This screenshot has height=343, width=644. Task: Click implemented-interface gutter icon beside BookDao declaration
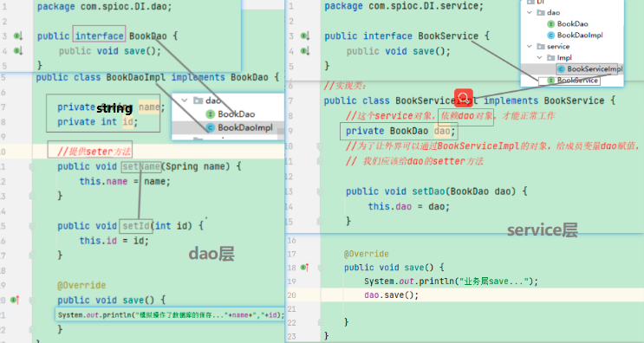click(18, 36)
